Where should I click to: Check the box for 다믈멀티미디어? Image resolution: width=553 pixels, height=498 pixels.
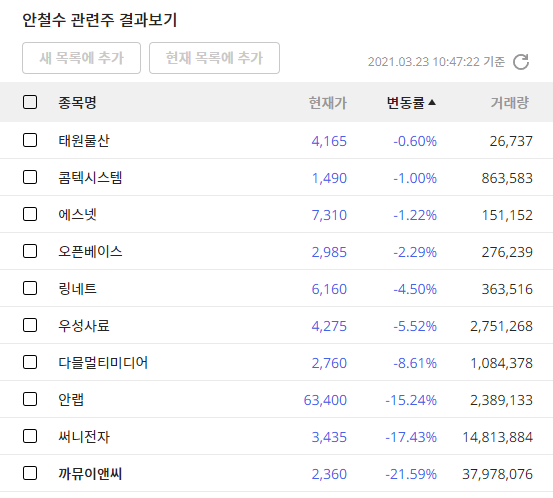30,362
